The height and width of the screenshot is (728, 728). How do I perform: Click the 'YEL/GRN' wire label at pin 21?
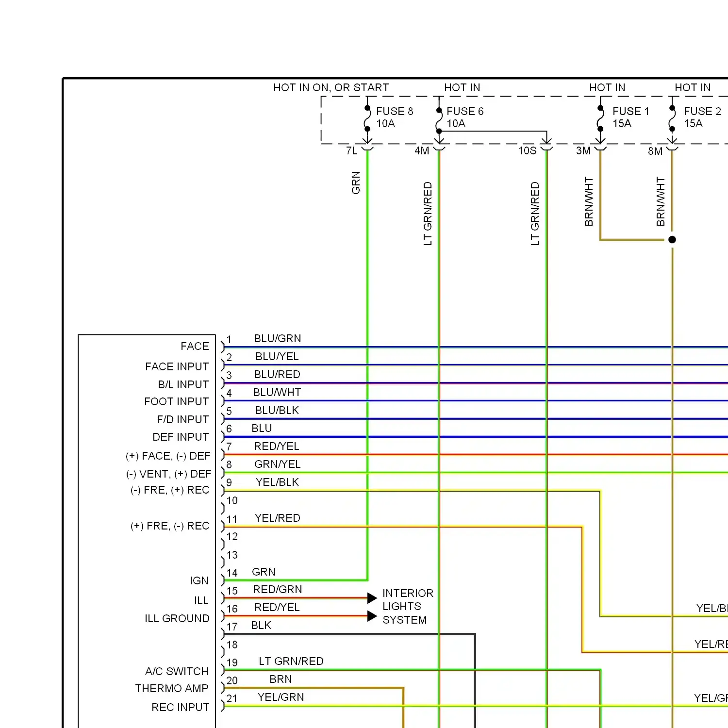(281, 697)
